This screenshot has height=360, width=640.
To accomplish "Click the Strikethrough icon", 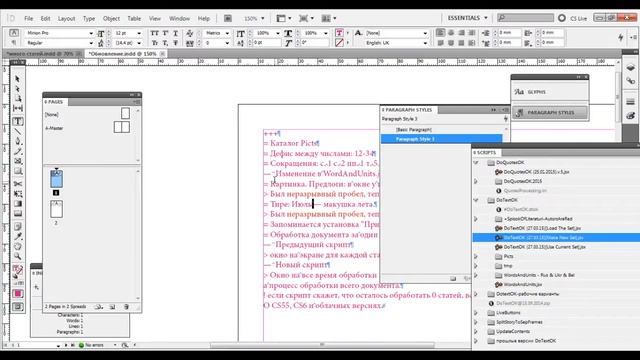I will pyautogui.click(x=176, y=43).
